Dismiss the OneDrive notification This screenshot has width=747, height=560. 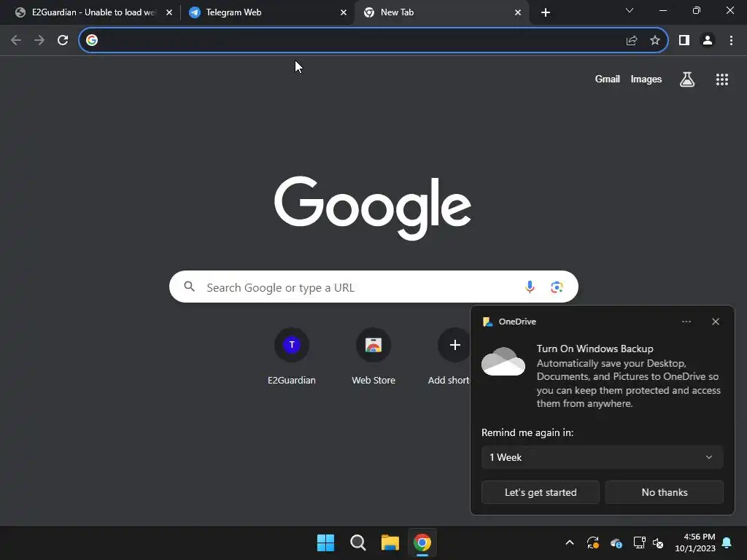click(716, 322)
